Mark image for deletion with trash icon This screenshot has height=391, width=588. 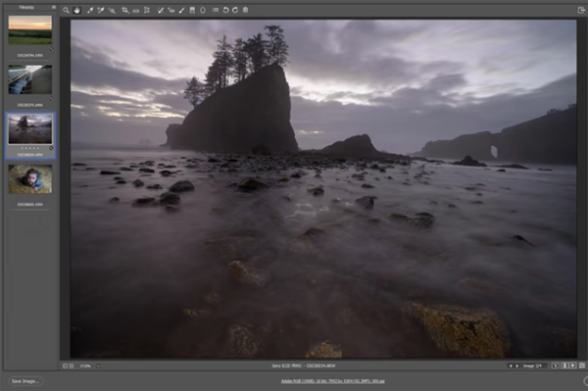click(x=245, y=10)
